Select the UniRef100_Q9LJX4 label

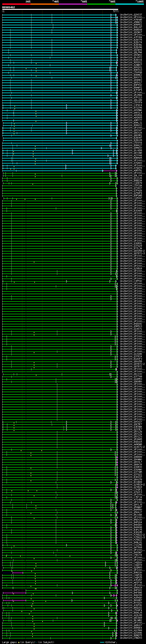pos(131,175)
